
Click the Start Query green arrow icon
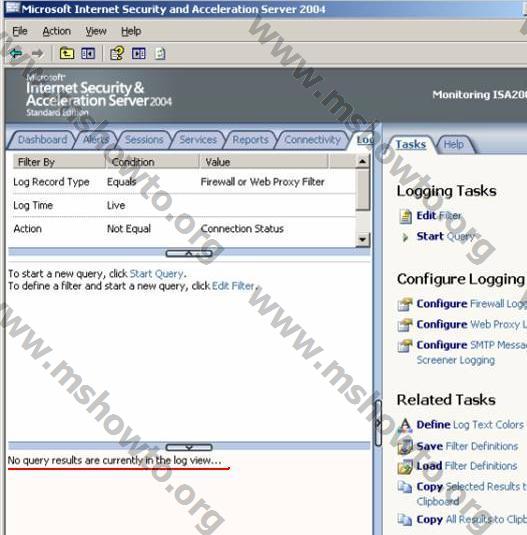(405, 237)
